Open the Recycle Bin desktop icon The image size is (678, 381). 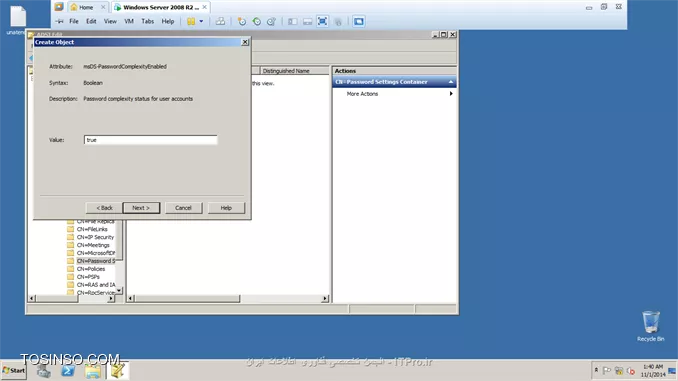pos(651,326)
